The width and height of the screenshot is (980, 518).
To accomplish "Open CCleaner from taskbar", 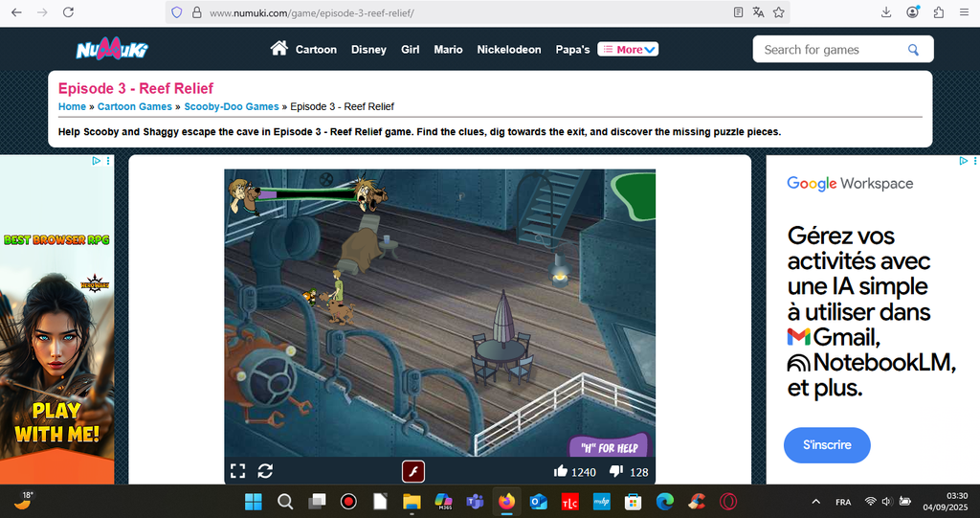I will [x=697, y=502].
